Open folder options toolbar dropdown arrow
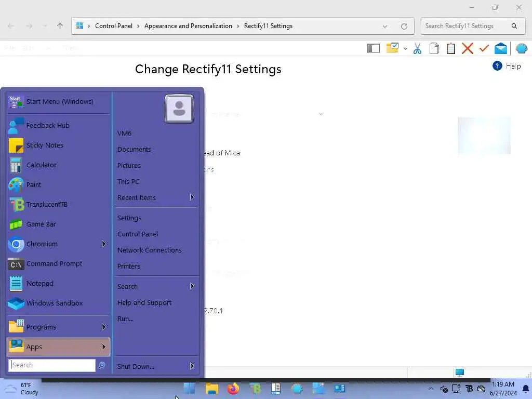Image resolution: width=532 pixels, height=399 pixels. tap(405, 48)
